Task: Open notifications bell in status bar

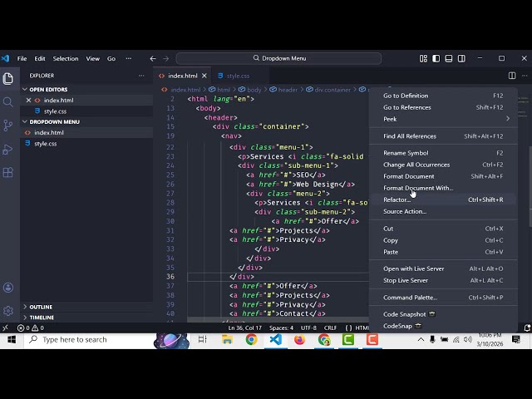Action: point(527,328)
